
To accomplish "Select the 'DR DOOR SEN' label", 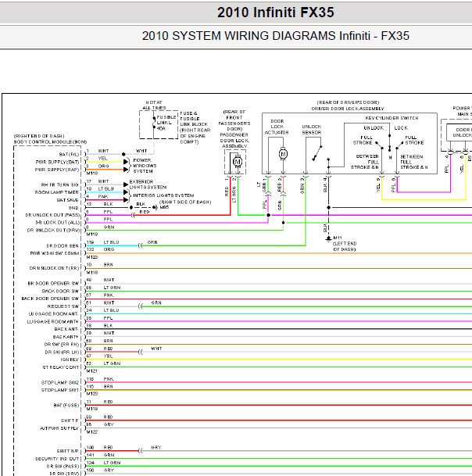I will pyautogui.click(x=63, y=245).
